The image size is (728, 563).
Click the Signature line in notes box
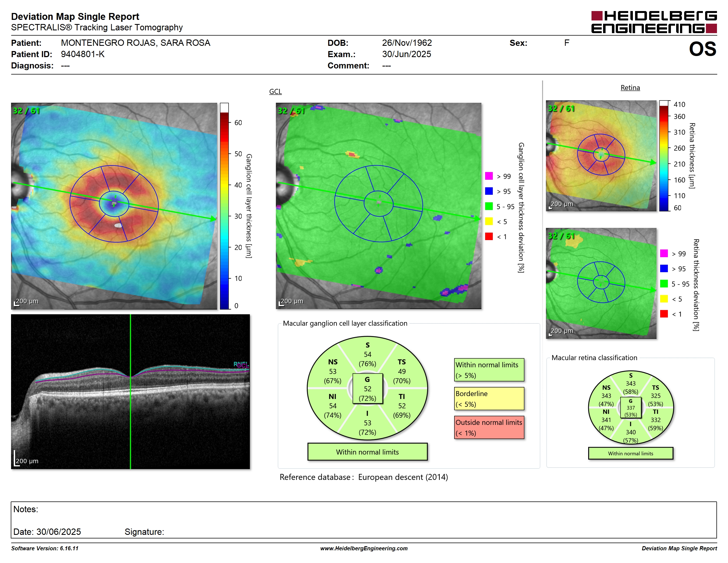tap(144, 532)
